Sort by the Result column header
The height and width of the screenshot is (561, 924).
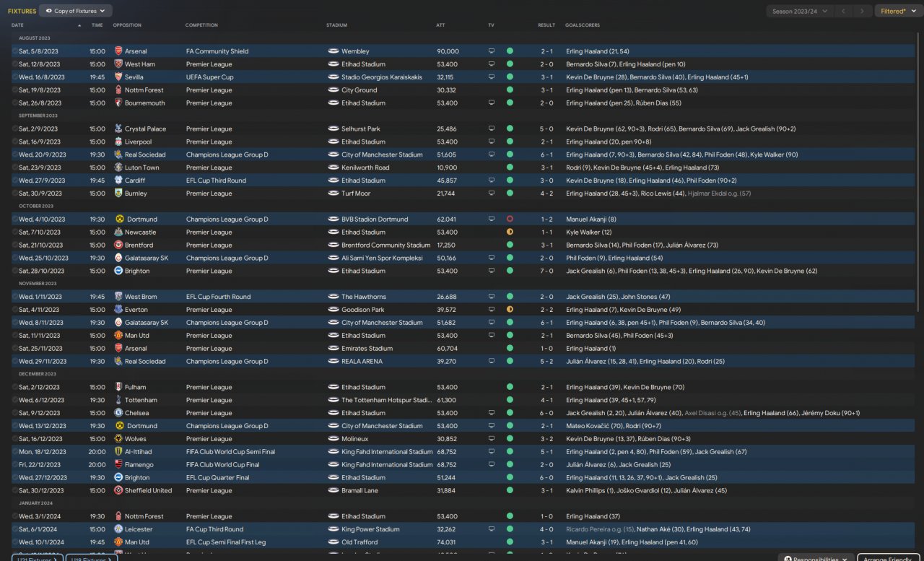click(546, 25)
